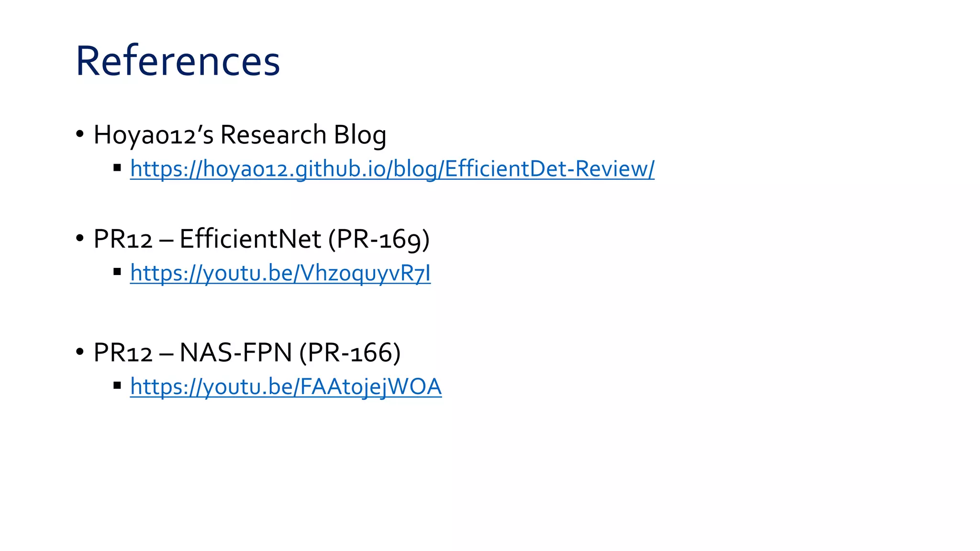Click round bullet marker before Hoya012's Research Blog
The height and width of the screenshot is (551, 980).
click(80, 134)
